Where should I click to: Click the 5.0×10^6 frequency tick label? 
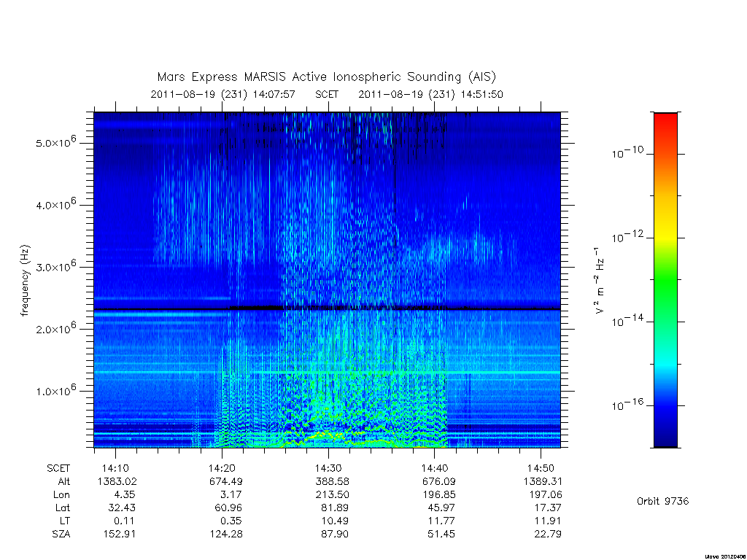[55, 142]
